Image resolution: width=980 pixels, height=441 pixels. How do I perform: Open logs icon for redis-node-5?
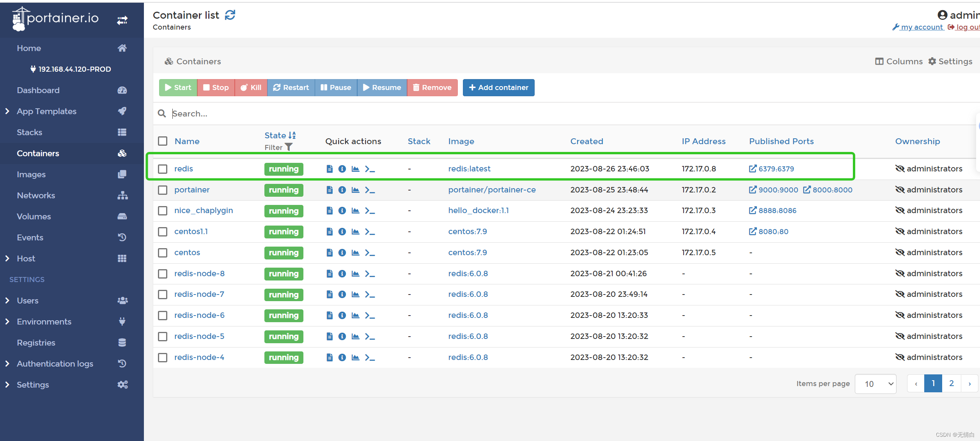click(x=330, y=336)
